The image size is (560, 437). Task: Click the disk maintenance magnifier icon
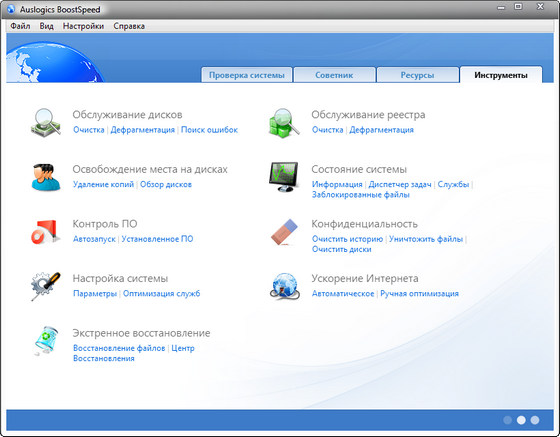[46, 122]
